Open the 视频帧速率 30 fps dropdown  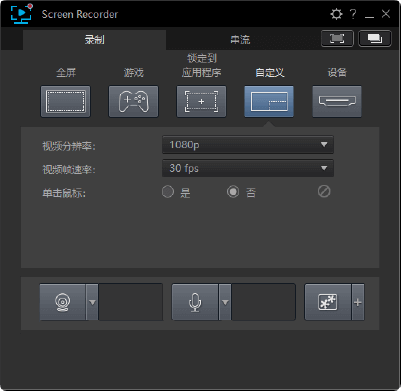pos(248,168)
